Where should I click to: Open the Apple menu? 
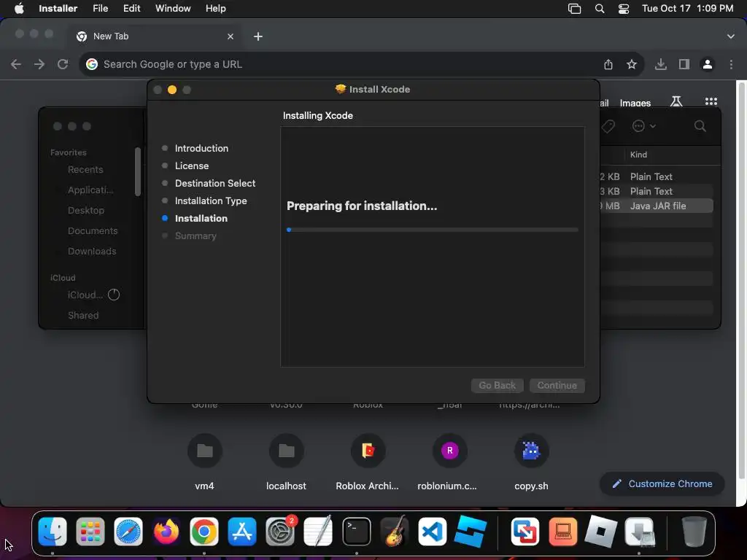coord(19,9)
